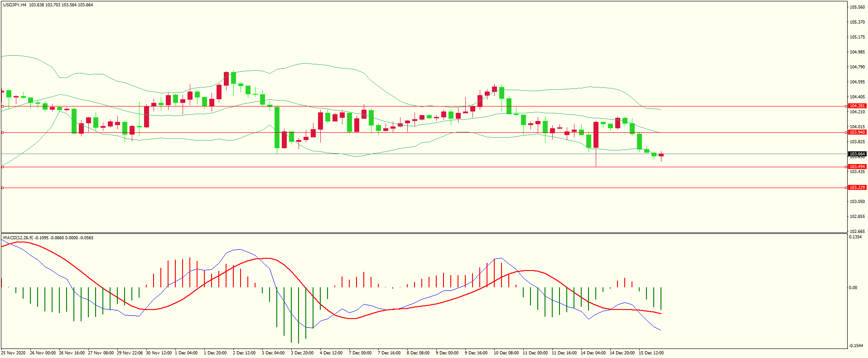The height and width of the screenshot is (358, 868).
Task: Select the left anchor square of the 104.281 line
Action: 2,106
